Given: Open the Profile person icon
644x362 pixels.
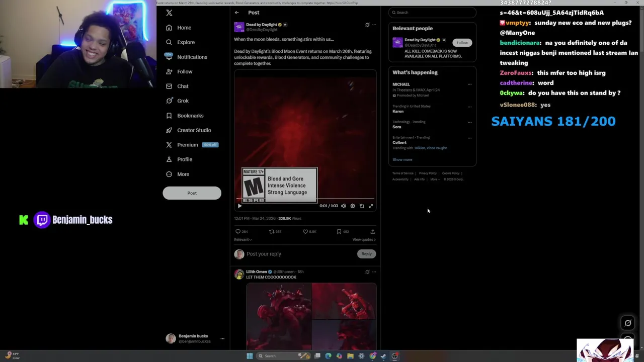Looking at the screenshot, I should (169, 159).
